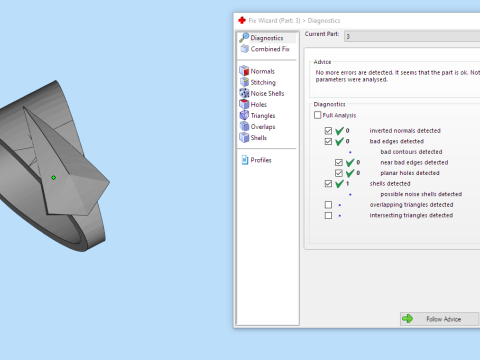Viewport: 480px width, 360px height.
Task: Click 'bad contours detected' text
Action: pyautogui.click(x=411, y=152)
